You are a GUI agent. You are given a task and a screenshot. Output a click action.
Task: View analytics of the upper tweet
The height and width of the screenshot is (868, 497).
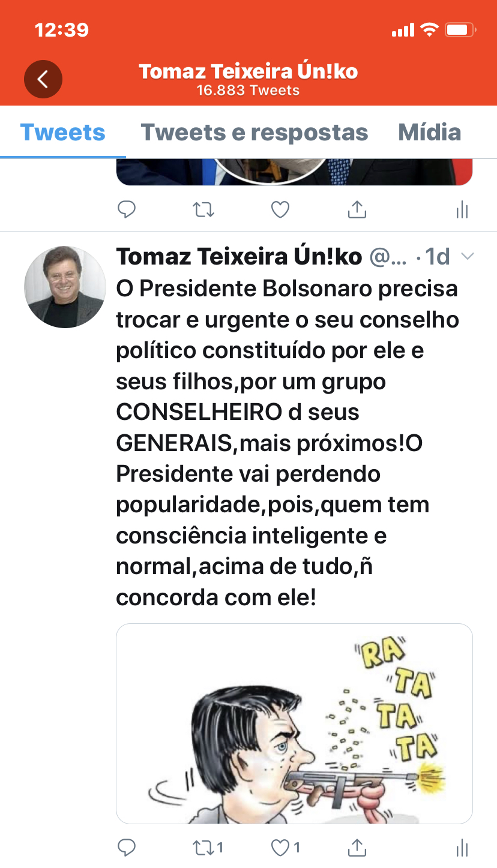point(462,209)
